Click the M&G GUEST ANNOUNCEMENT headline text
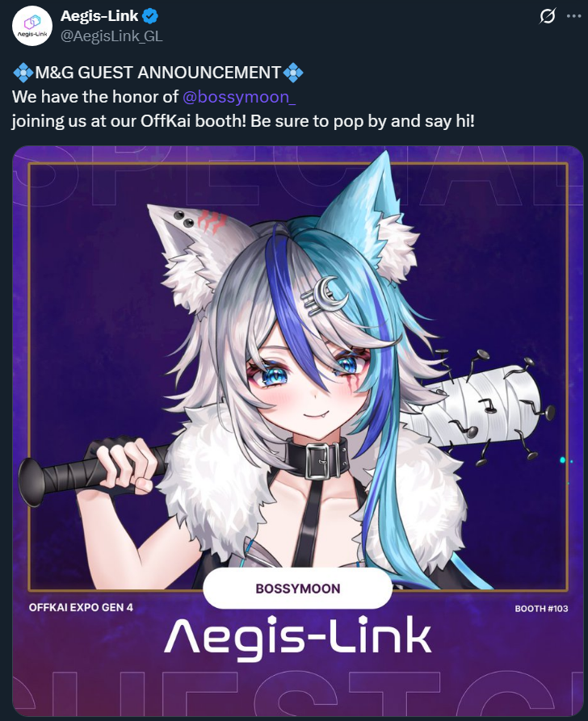The width and height of the screenshot is (588, 721). coord(157,73)
